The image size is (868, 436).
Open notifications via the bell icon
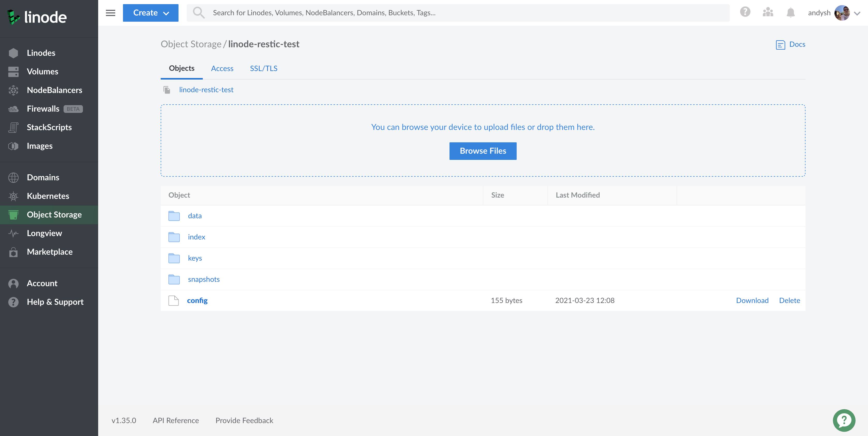pos(791,12)
